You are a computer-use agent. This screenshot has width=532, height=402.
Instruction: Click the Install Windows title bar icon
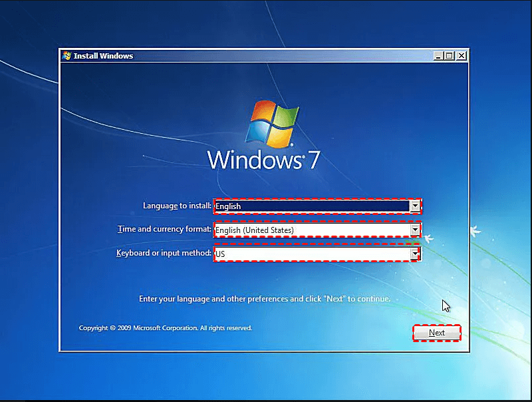67,56
